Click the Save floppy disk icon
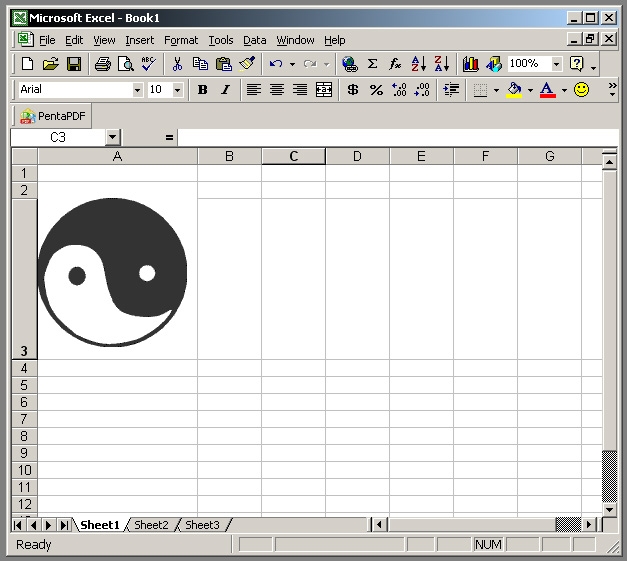This screenshot has height=561, width=627. (x=74, y=64)
